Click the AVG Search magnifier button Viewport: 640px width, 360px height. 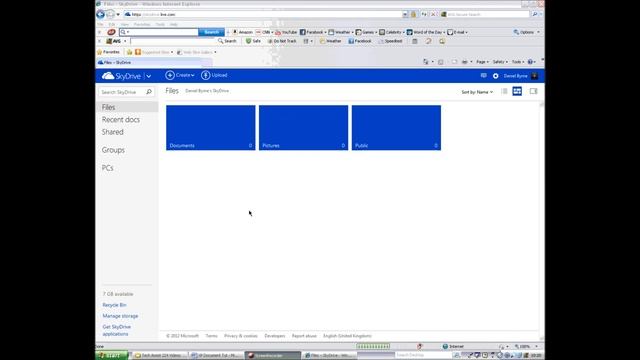tap(227, 41)
